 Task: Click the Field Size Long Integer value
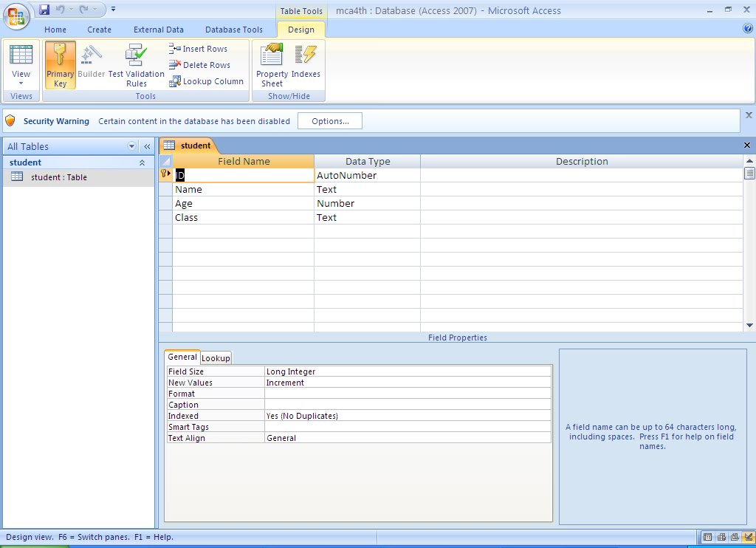coord(408,371)
